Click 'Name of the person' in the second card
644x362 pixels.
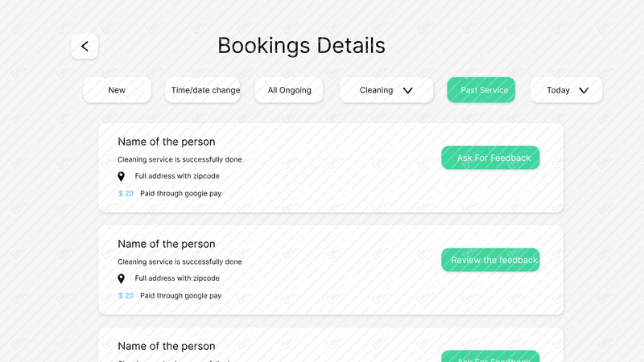167,244
